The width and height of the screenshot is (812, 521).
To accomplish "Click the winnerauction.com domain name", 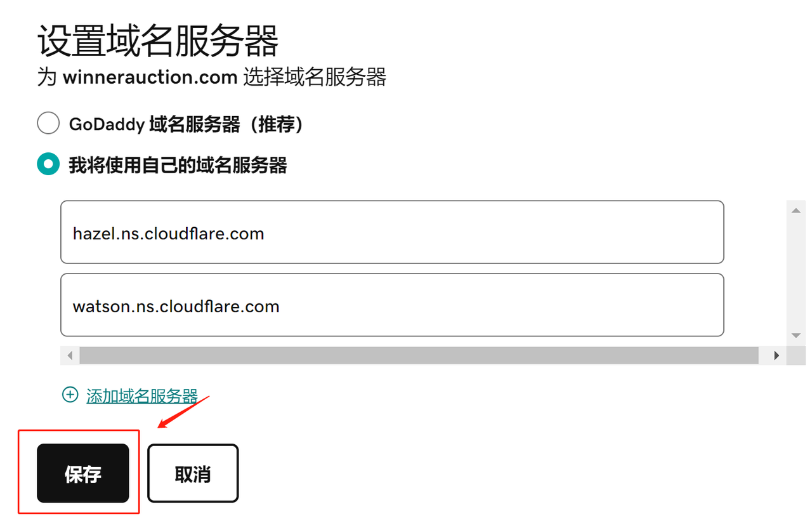I will click(x=148, y=77).
